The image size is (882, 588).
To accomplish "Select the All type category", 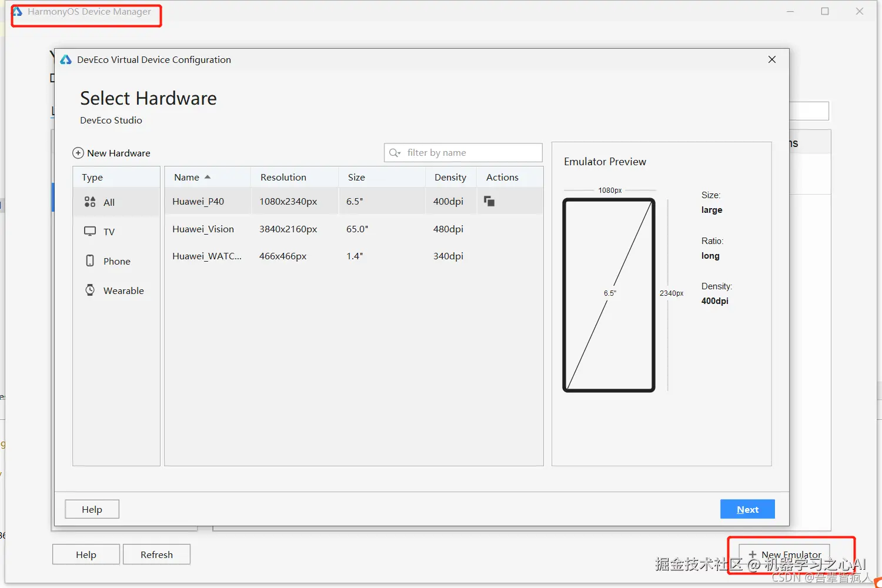I will (x=116, y=202).
